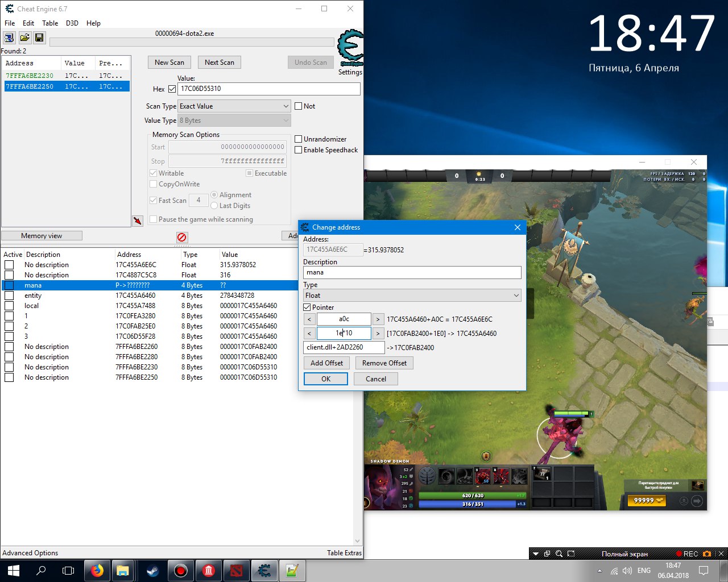
Task: Enable the Speedhack checkbox
Action: pyautogui.click(x=299, y=150)
